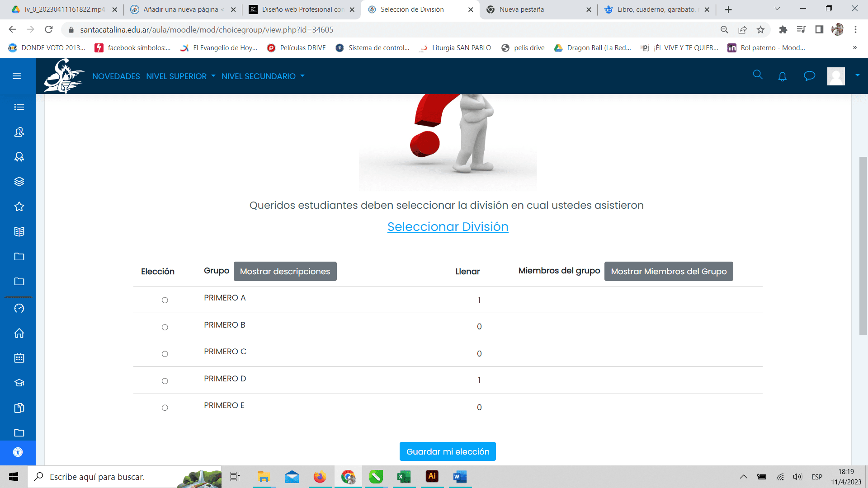This screenshot has width=868, height=488.
Task: Open the calendar icon in the left sidebar
Action: 19,358
